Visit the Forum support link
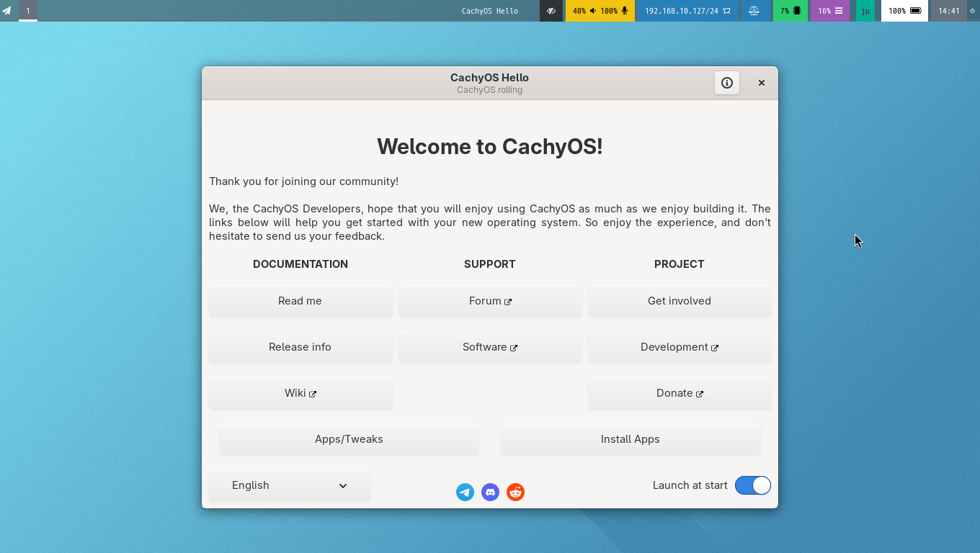 (490, 301)
